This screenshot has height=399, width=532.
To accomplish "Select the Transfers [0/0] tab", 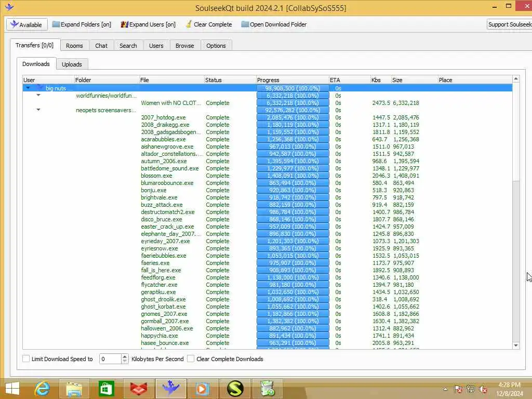I will pyautogui.click(x=35, y=45).
